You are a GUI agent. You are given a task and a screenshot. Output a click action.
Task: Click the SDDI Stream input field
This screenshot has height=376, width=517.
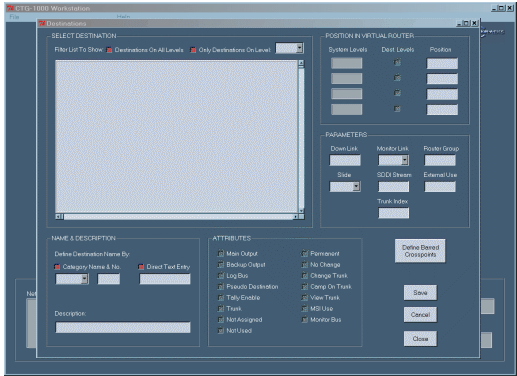pyautogui.click(x=393, y=187)
